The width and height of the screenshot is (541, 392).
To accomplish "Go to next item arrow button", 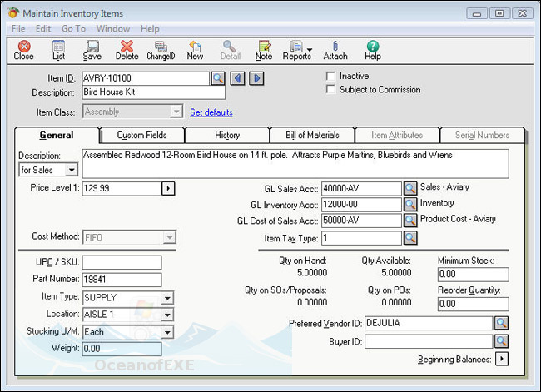I will tap(257, 78).
